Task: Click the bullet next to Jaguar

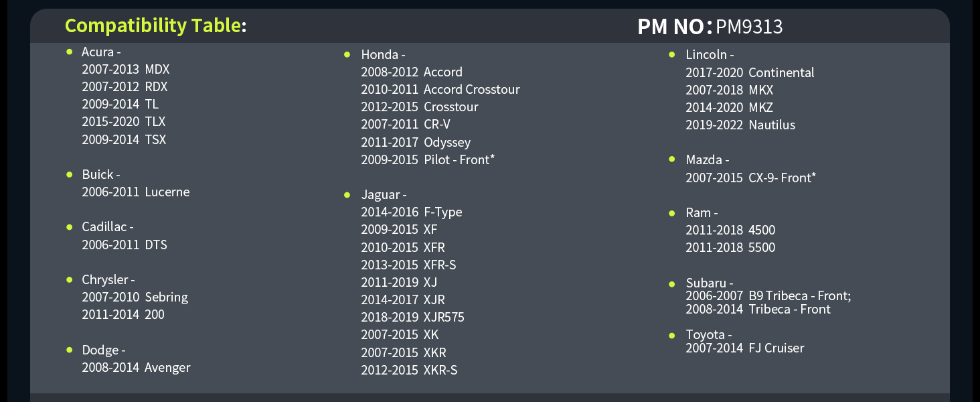Action: [x=347, y=195]
